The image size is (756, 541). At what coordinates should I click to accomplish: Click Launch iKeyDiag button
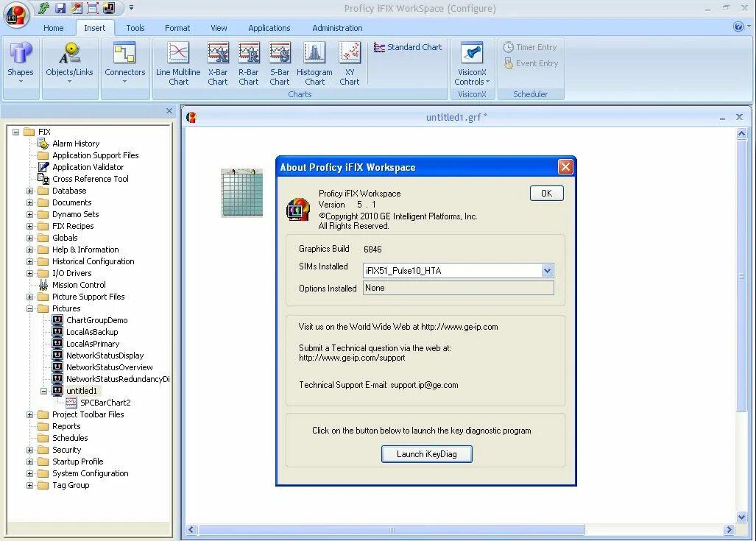pos(427,453)
